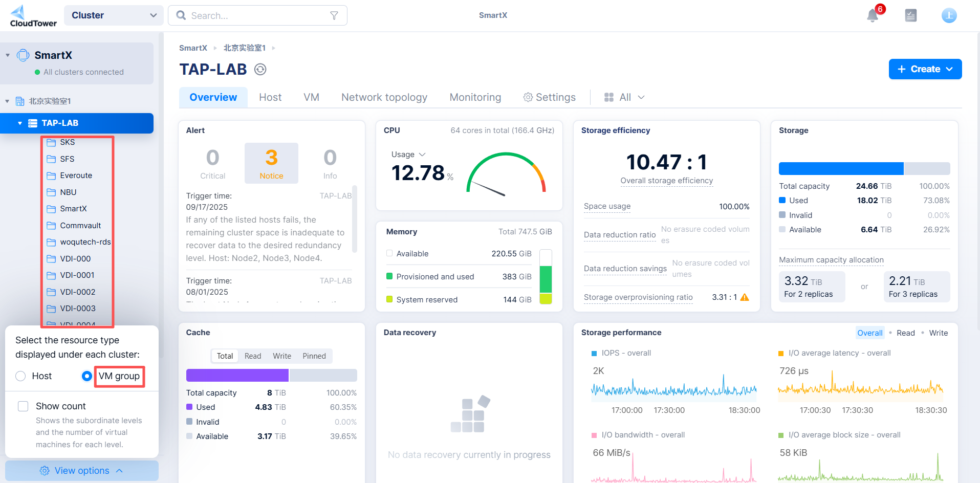Select the Host radio button

click(20, 376)
